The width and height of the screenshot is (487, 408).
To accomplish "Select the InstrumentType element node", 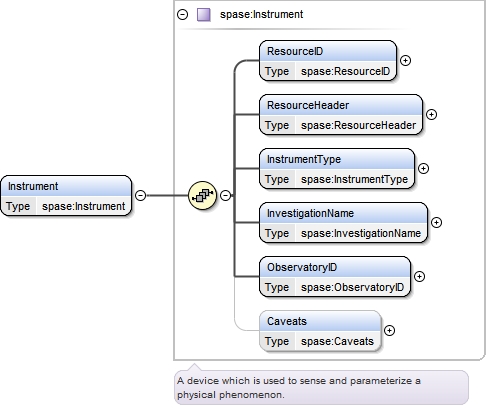I will tap(337, 169).
